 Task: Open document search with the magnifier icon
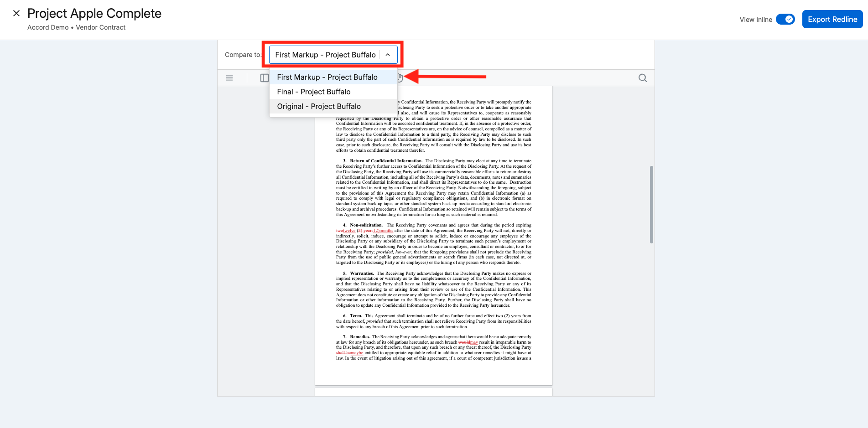[x=643, y=78]
